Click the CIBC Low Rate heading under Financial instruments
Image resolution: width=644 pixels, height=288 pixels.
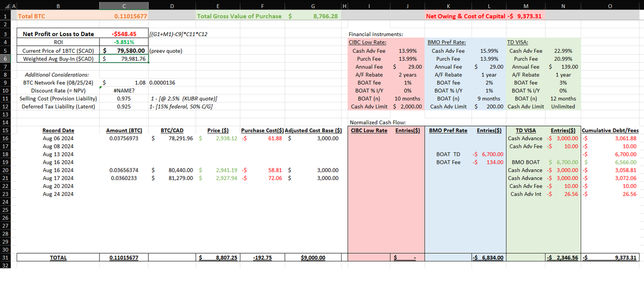tap(367, 42)
